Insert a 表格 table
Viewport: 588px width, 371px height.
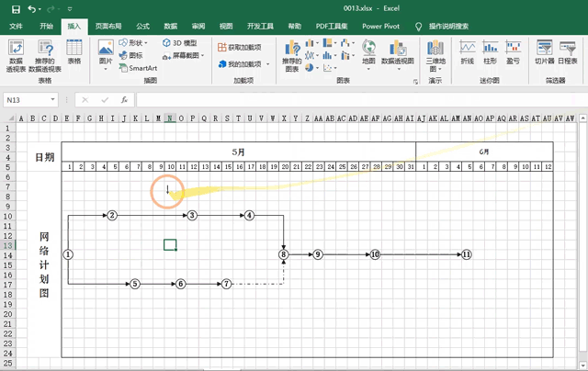74,51
